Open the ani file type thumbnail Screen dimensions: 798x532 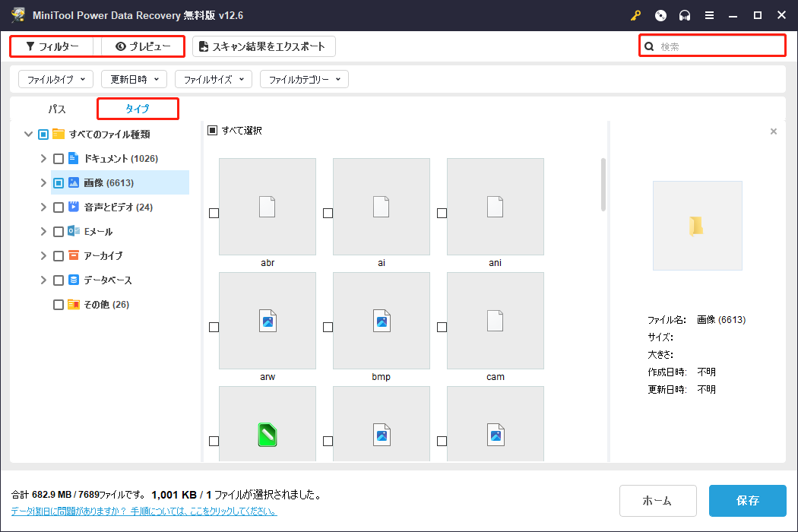tap(496, 206)
